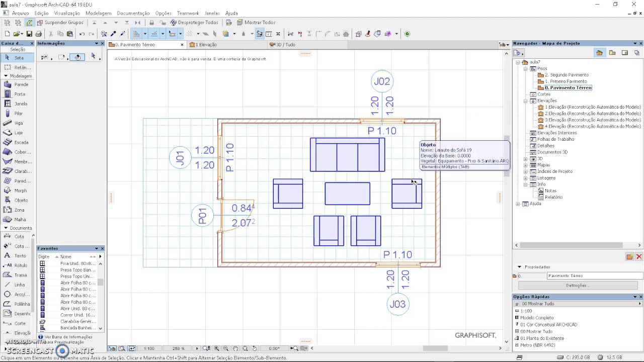Expand the Mapas tree node
Image resolution: width=644 pixels, height=362 pixels.
coord(526,165)
